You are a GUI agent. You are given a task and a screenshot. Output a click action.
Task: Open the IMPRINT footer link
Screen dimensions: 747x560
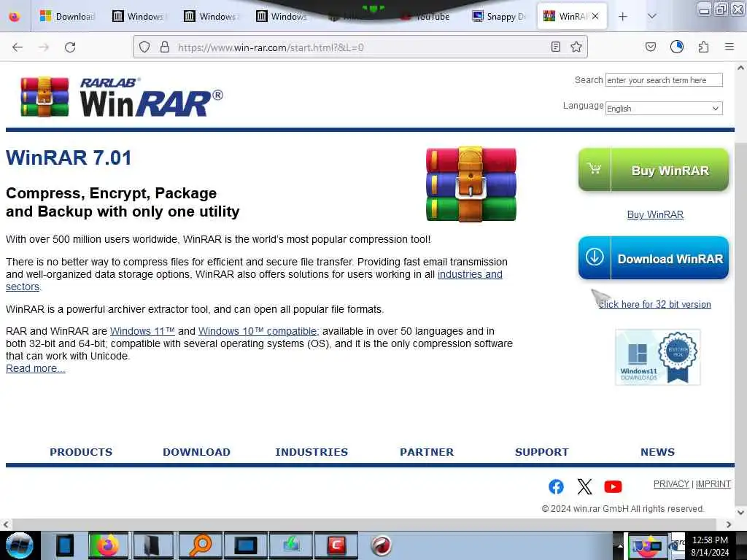(713, 484)
